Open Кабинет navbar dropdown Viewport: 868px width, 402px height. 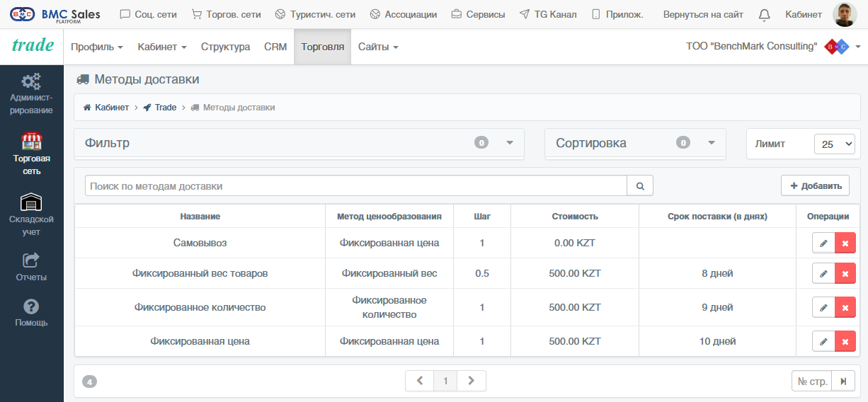click(x=162, y=47)
